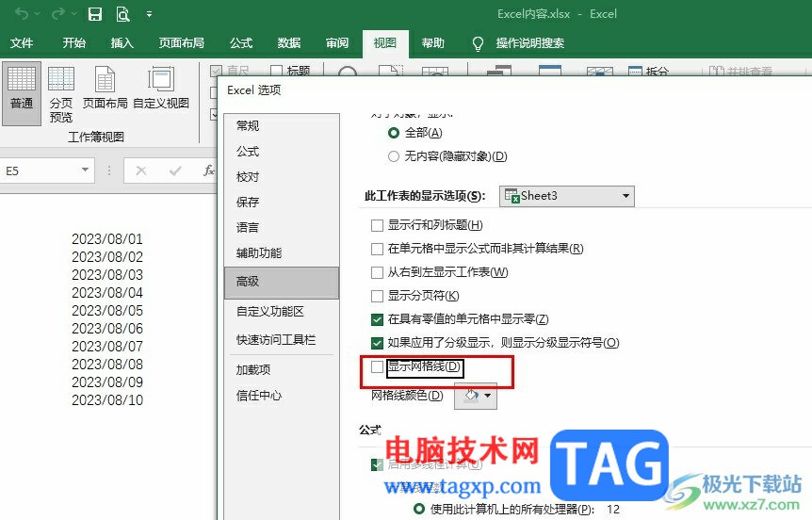
Task: Open the 审阅 review tab
Action: click(336, 43)
